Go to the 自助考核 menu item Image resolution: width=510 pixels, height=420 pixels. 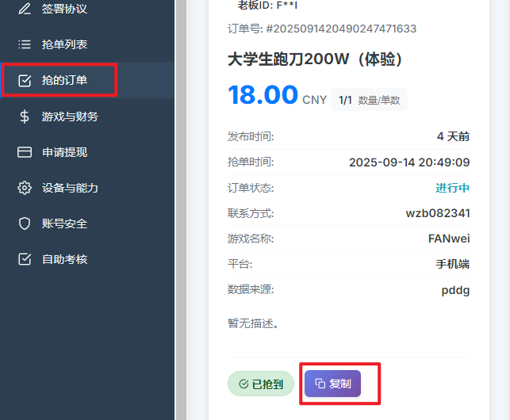coord(63,259)
